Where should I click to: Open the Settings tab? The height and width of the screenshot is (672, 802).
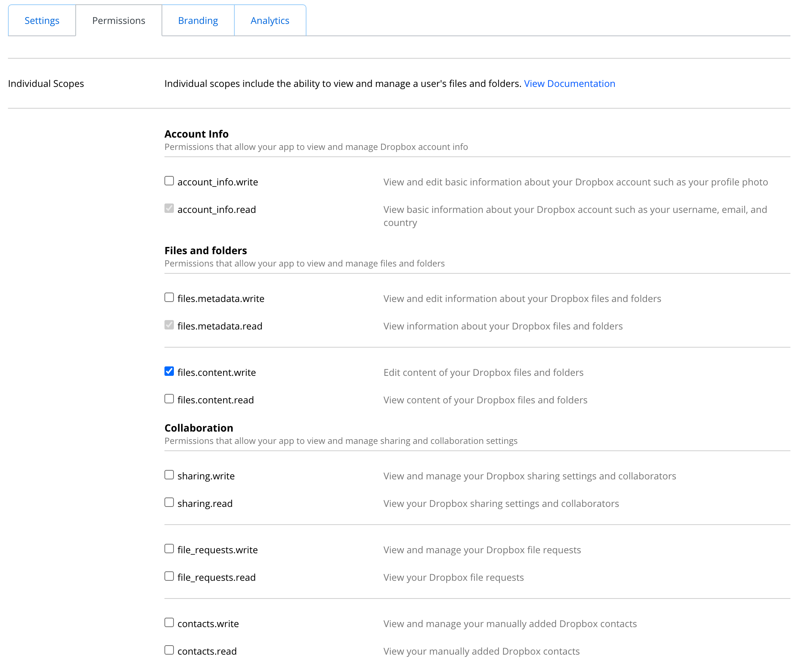(42, 21)
